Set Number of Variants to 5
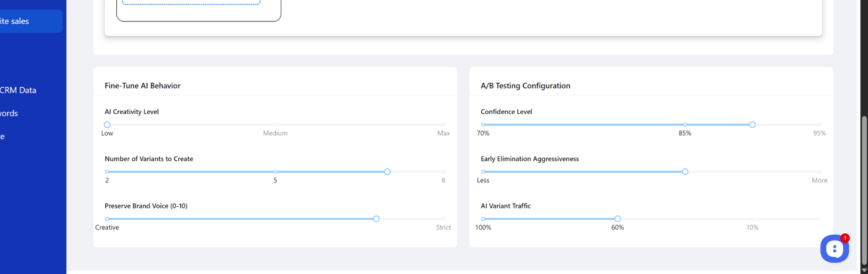This screenshot has width=868, height=274. tap(275, 172)
